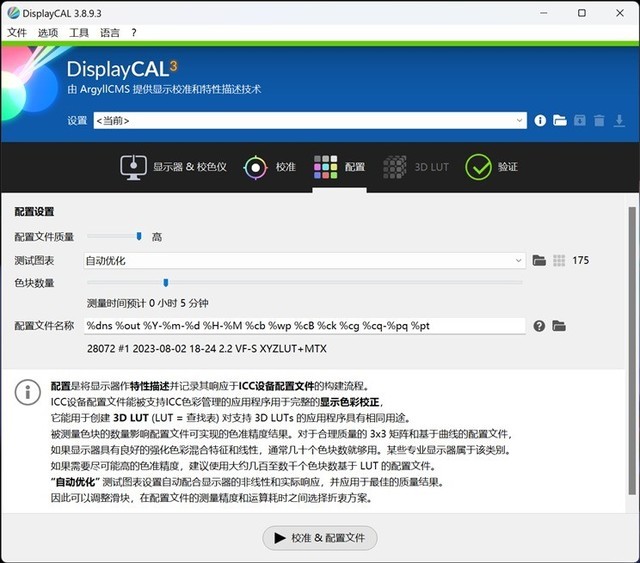Open the 显示器 & 校色仪 tab

coord(173,167)
